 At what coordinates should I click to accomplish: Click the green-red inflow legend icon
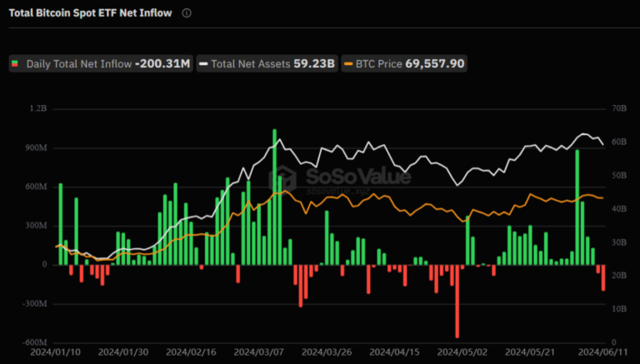click(15, 63)
